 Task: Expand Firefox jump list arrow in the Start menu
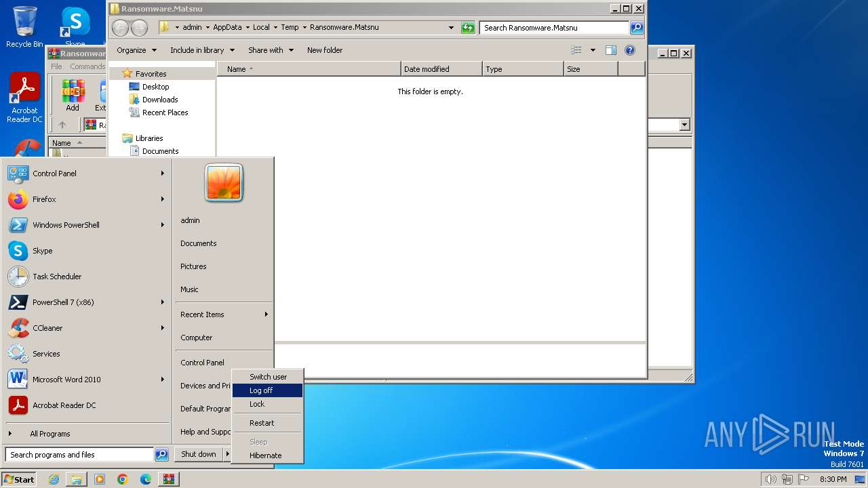[163, 199]
